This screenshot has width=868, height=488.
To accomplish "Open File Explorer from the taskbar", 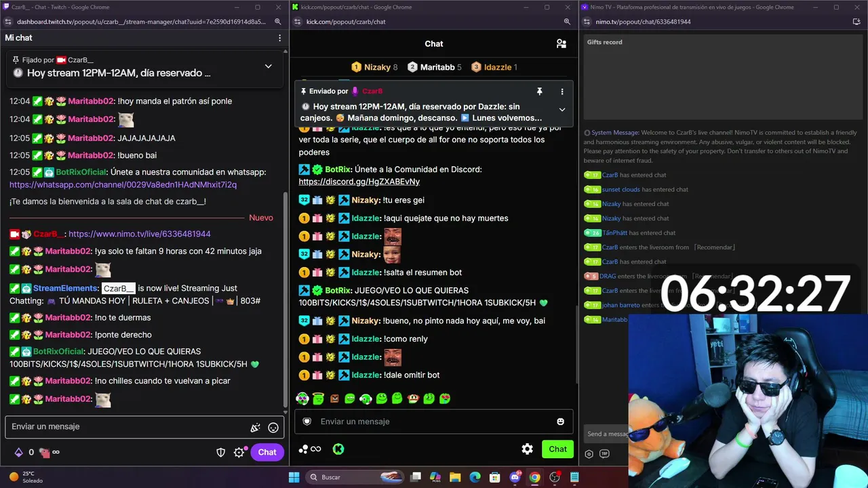I will 455,477.
